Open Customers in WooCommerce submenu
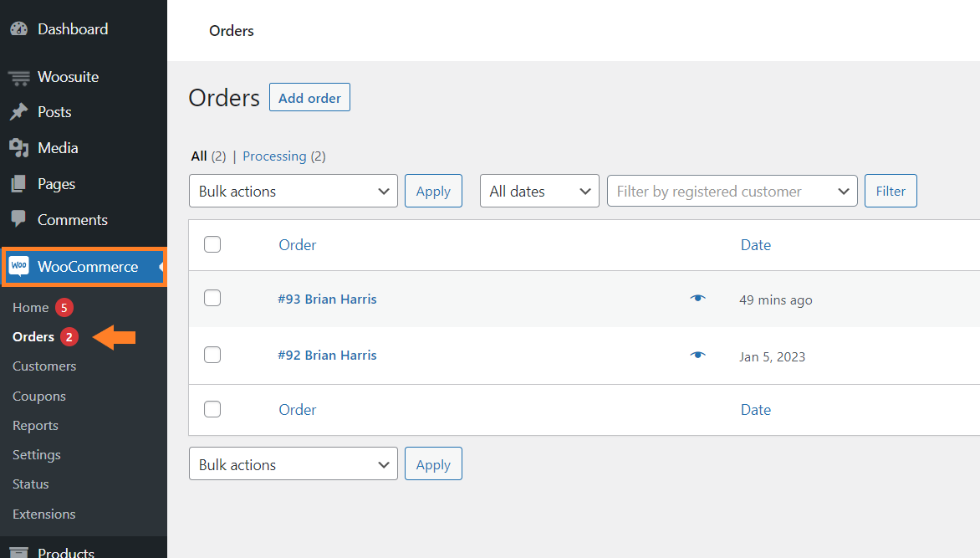980x558 pixels. (44, 366)
